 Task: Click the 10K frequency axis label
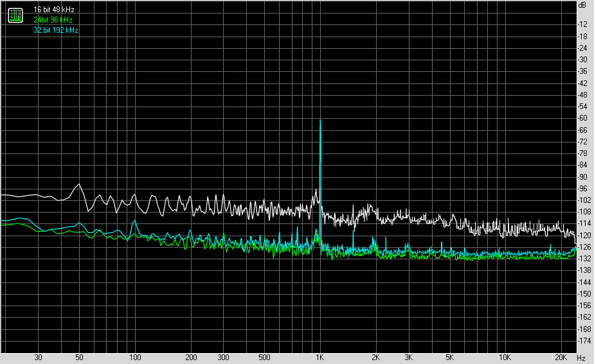tap(505, 358)
